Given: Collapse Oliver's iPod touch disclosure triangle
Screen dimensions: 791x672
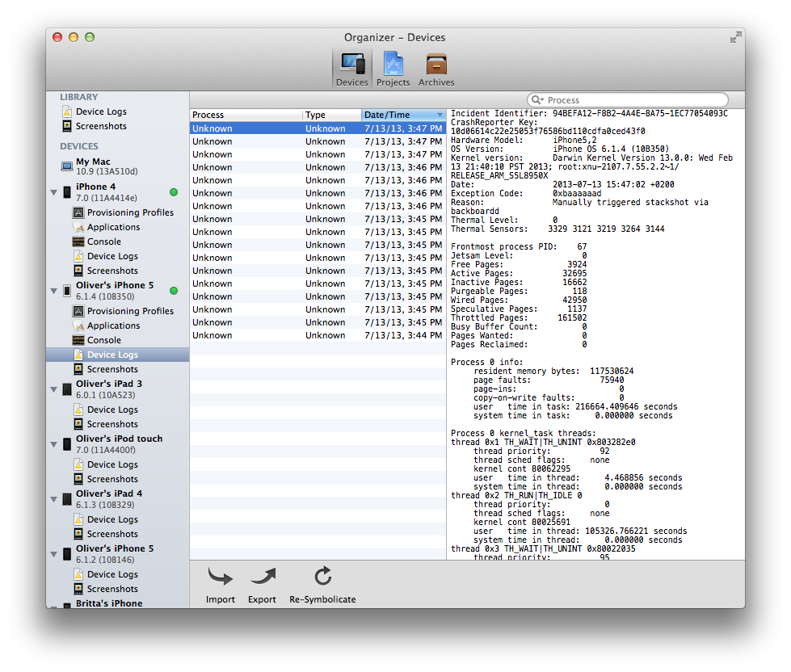Looking at the screenshot, I should pyautogui.click(x=54, y=445).
